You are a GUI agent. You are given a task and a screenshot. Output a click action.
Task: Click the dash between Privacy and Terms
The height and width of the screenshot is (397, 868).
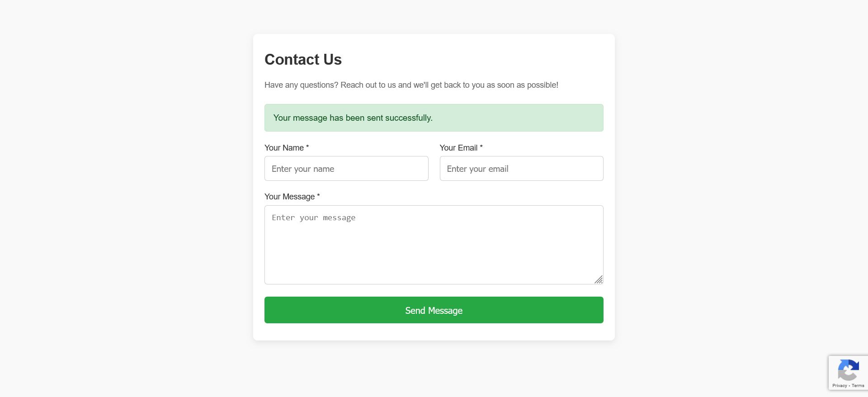(849, 386)
